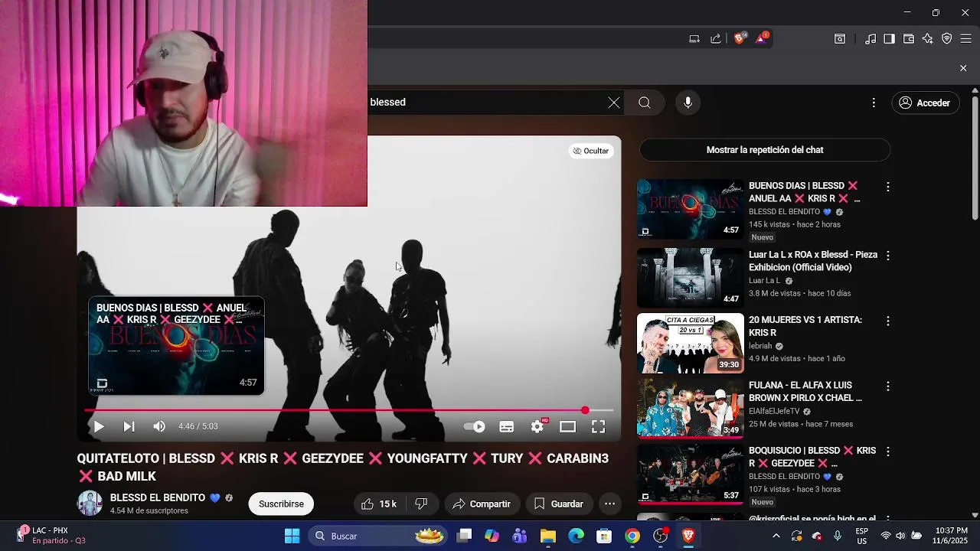Open the Brave Wallet icon

click(909, 39)
